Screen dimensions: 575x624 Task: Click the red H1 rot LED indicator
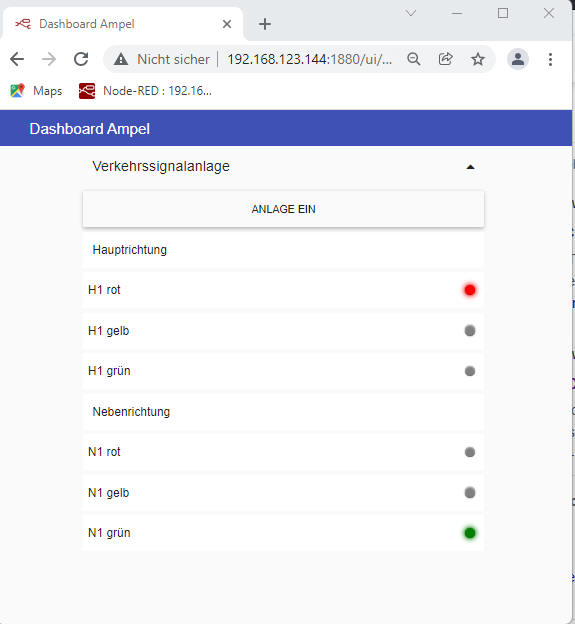tap(470, 290)
